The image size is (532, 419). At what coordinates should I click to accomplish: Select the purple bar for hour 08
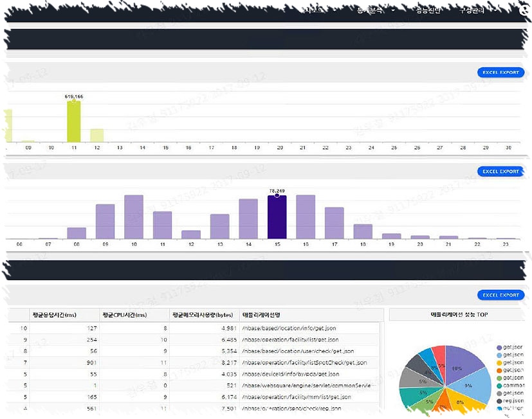click(x=77, y=233)
